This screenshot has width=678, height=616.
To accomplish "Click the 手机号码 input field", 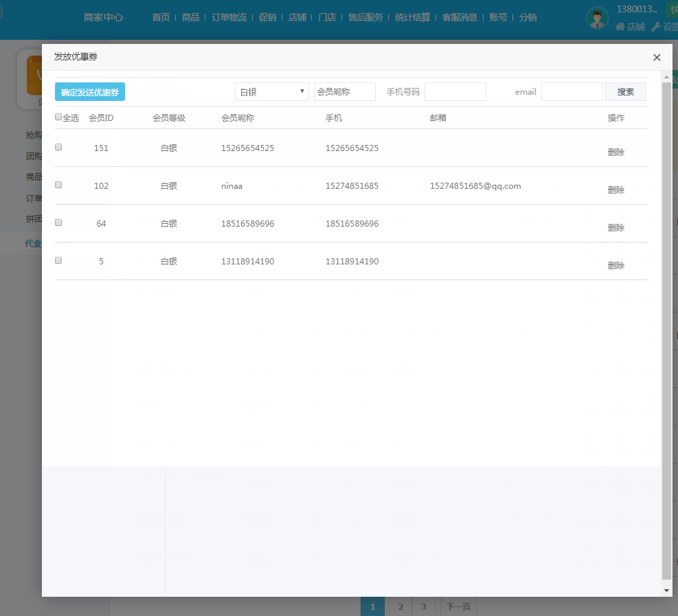I will coord(455,92).
